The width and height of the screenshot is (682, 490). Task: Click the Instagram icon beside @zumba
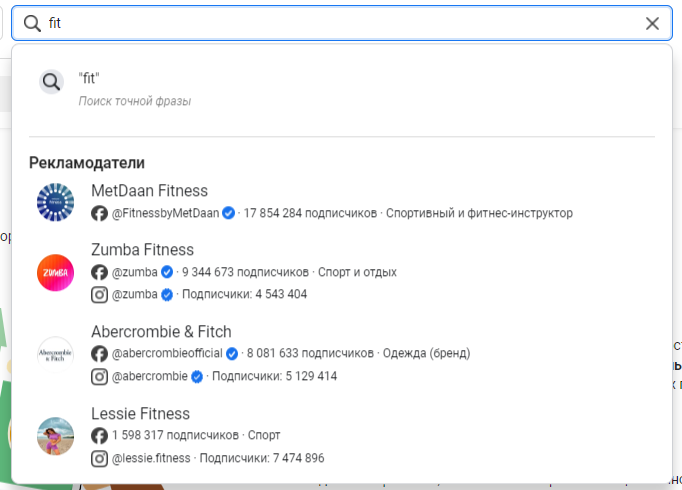click(x=99, y=294)
